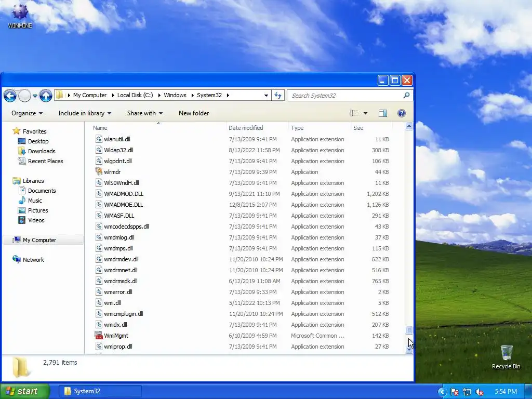Image resolution: width=532 pixels, height=399 pixels.
Task: Select file wmcodecdspps.dll
Action: click(x=126, y=227)
